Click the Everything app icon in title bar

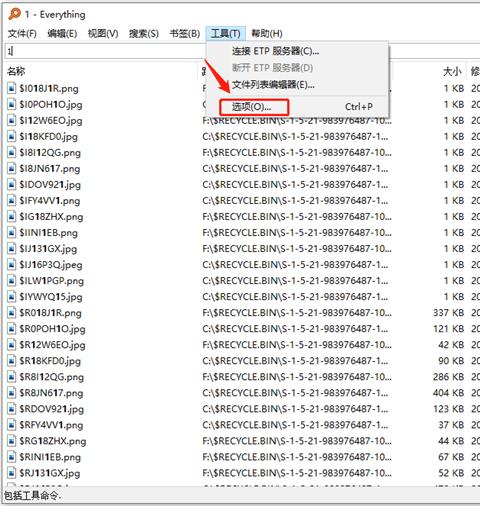coord(14,14)
